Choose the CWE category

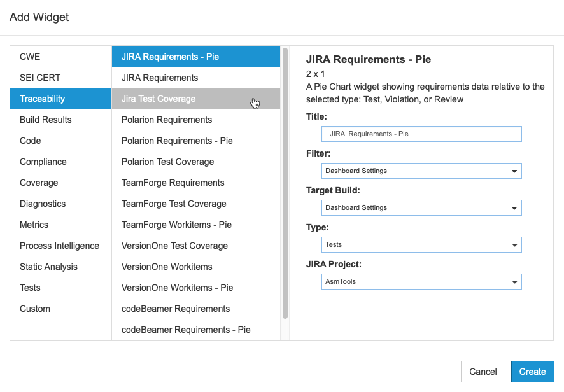coord(60,57)
